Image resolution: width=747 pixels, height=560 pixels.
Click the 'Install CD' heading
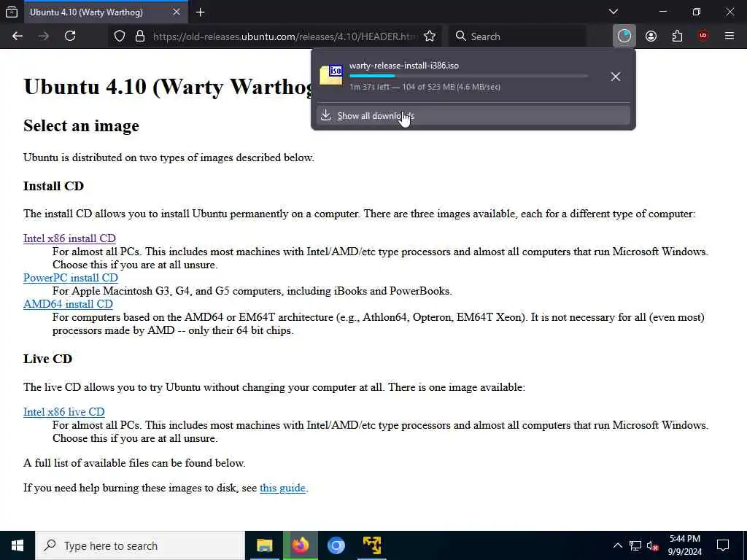pos(53,186)
